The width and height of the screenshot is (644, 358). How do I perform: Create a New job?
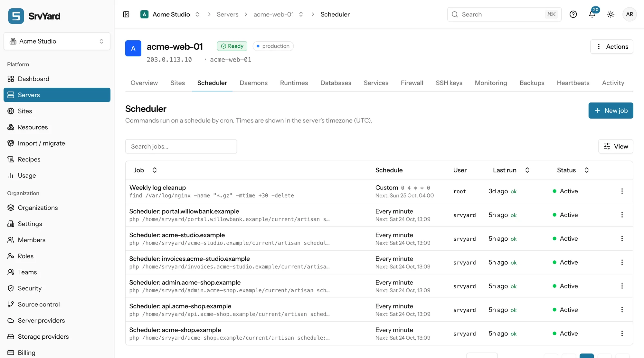click(x=611, y=111)
